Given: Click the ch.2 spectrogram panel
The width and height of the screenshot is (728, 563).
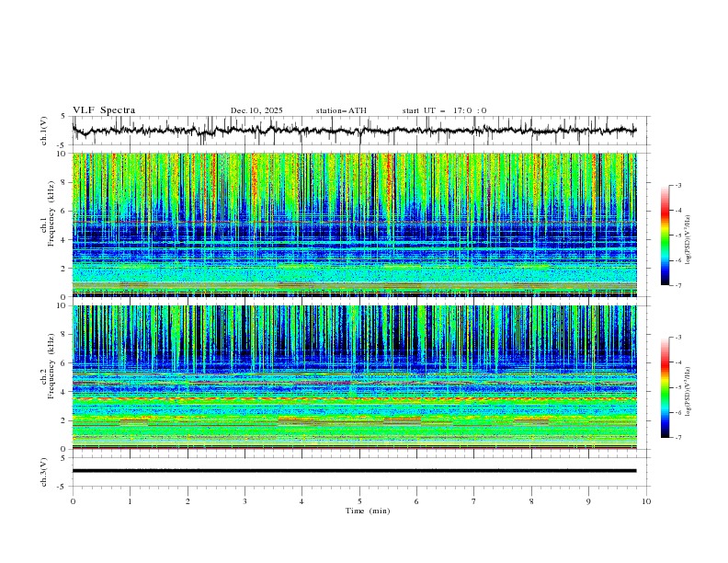Looking at the screenshot, I should pos(354,377).
